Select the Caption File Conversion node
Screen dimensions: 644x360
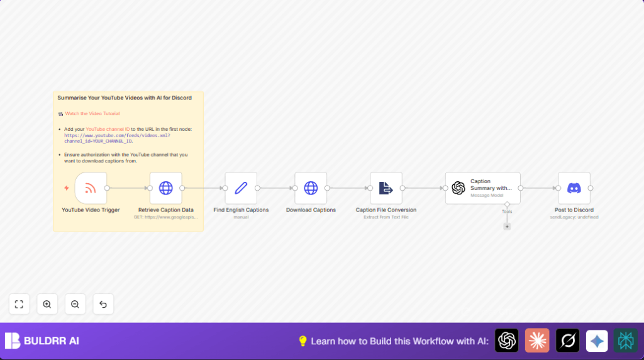(386, 188)
